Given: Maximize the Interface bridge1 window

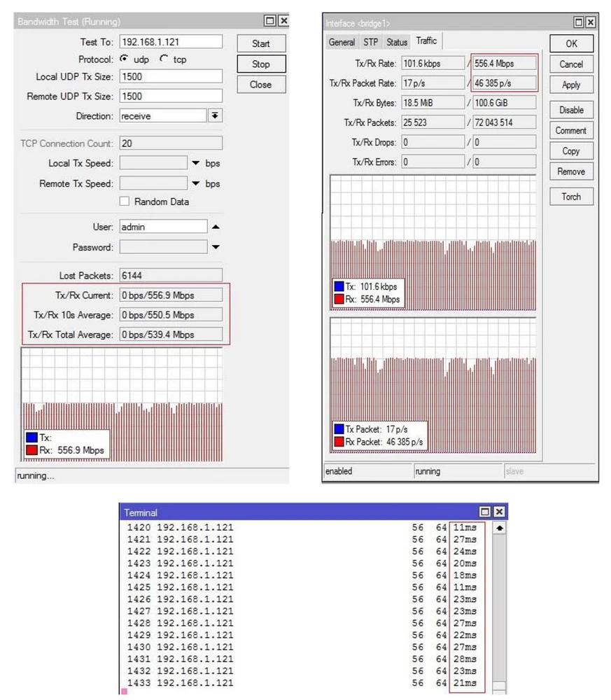Looking at the screenshot, I should (579, 23).
